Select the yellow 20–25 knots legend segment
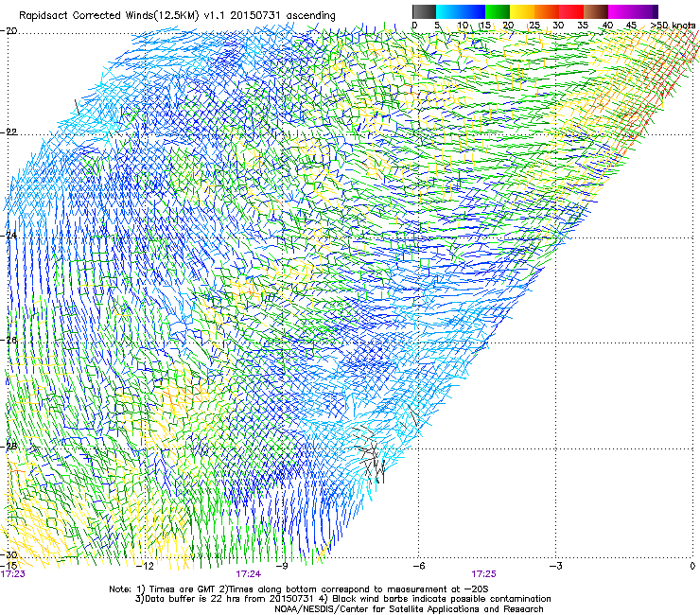 click(522, 11)
